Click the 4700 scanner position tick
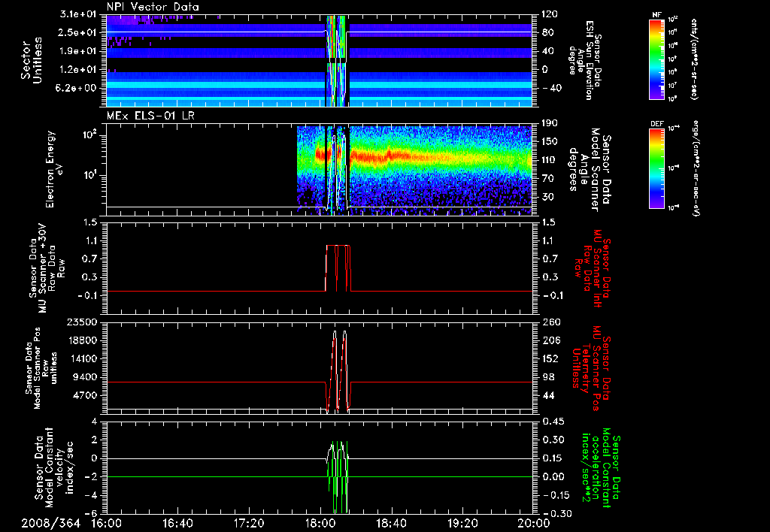 84,395
